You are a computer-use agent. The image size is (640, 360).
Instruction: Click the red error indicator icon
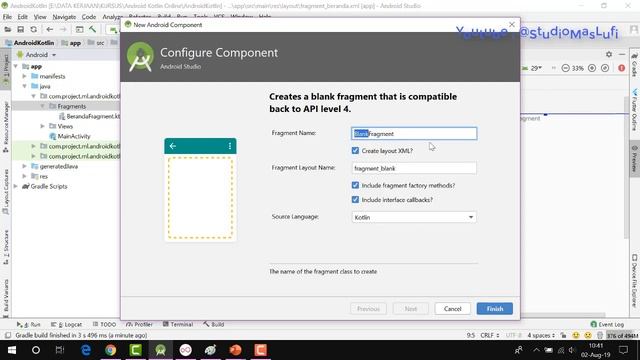622,68
